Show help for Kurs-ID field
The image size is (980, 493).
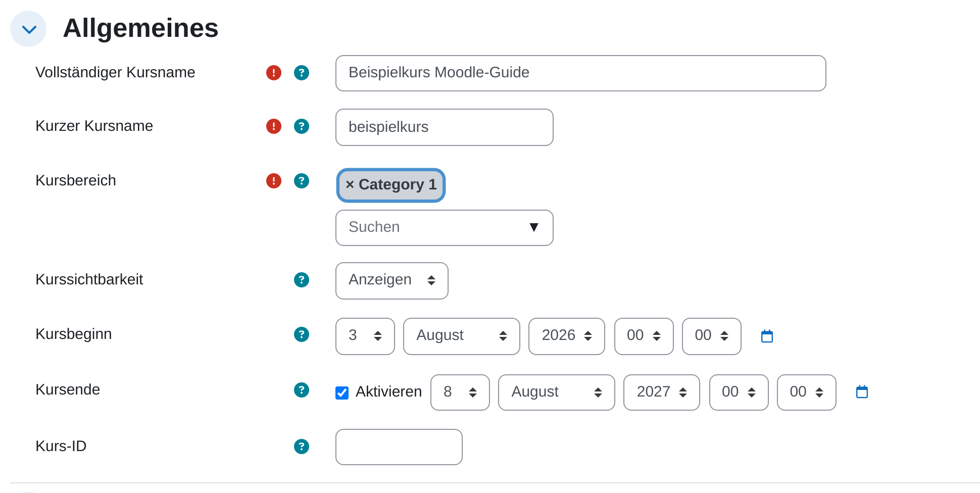point(302,447)
